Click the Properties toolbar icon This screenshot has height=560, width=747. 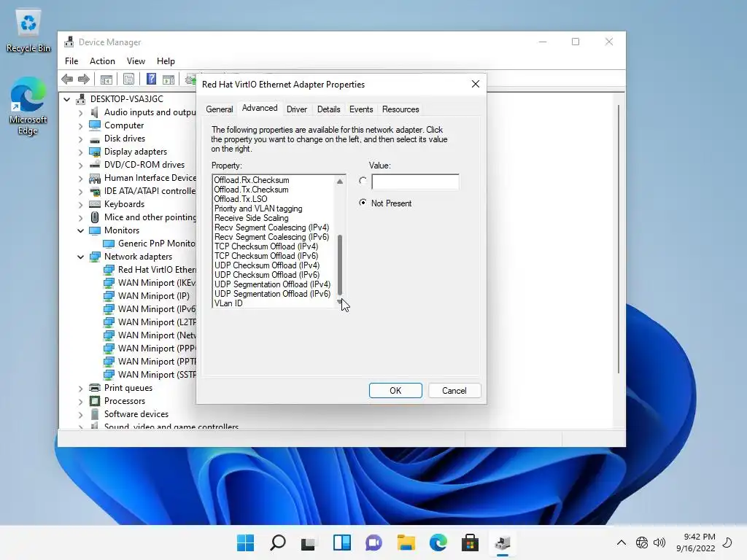point(128,79)
